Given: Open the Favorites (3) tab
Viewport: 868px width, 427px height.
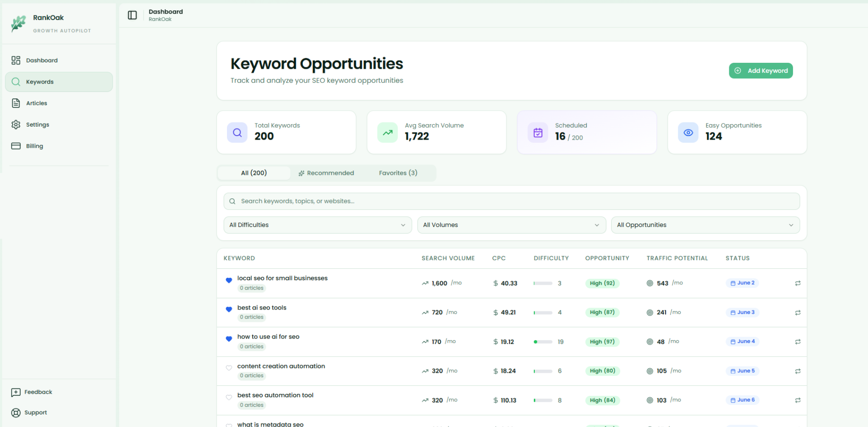Looking at the screenshot, I should (398, 173).
